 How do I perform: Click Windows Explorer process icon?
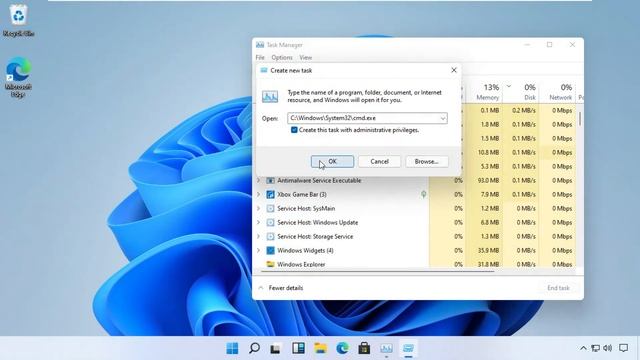tap(270, 264)
